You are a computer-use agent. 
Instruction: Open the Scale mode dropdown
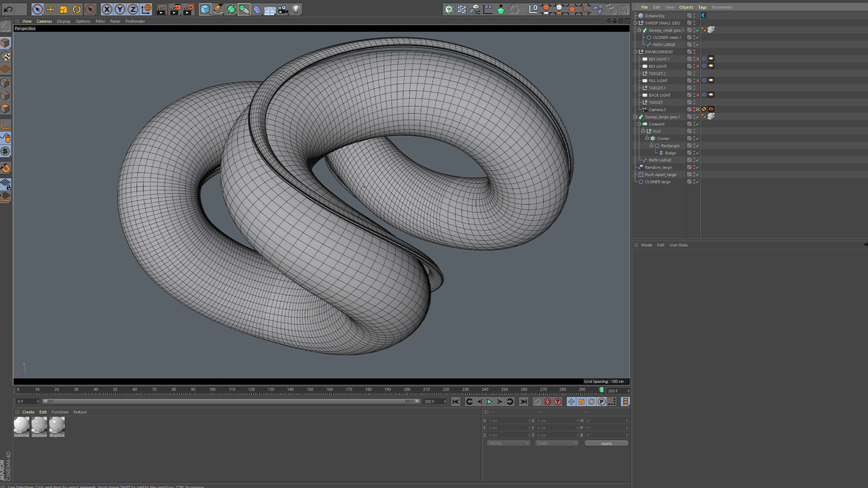click(x=556, y=443)
